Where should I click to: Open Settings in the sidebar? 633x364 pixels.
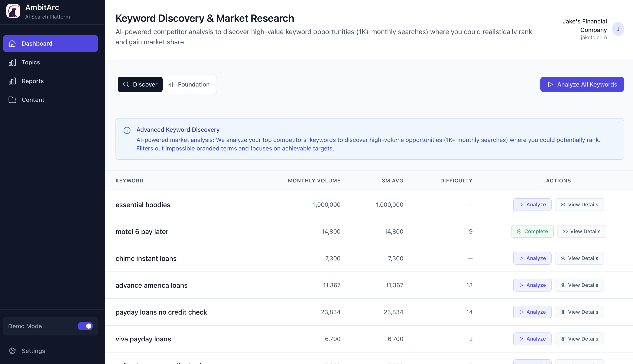[51, 351]
